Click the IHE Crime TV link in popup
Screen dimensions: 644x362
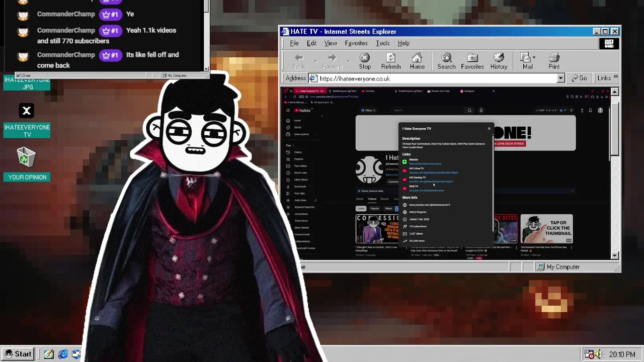point(433,173)
